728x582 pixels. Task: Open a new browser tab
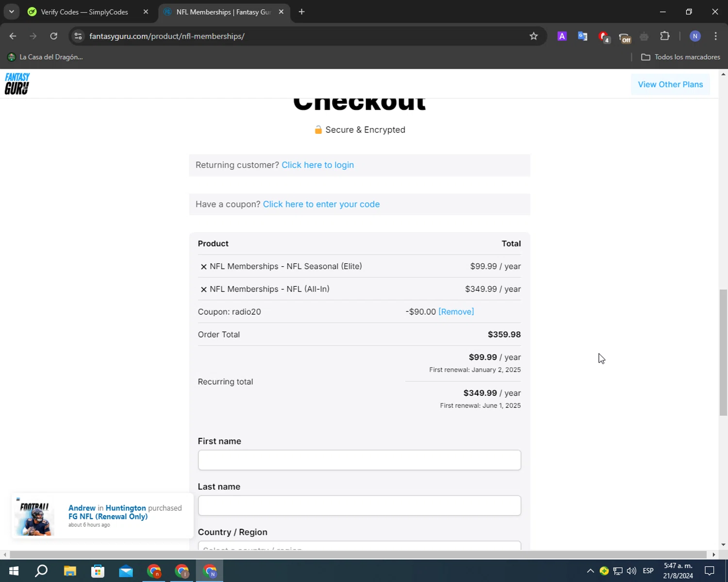point(301,12)
